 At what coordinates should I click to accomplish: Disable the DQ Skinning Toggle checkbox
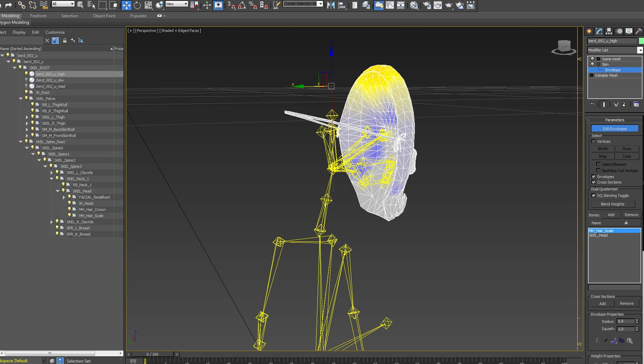[x=594, y=195]
